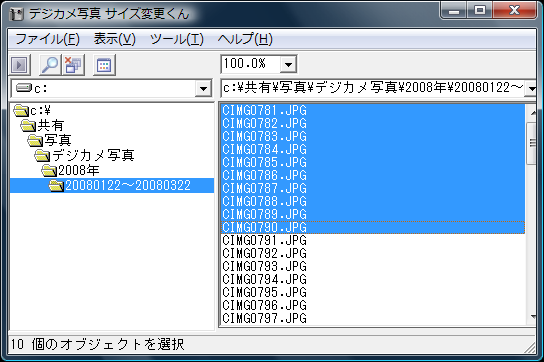Select file CIMG0783.JPG
This screenshot has height=362, width=544.
pos(373,136)
